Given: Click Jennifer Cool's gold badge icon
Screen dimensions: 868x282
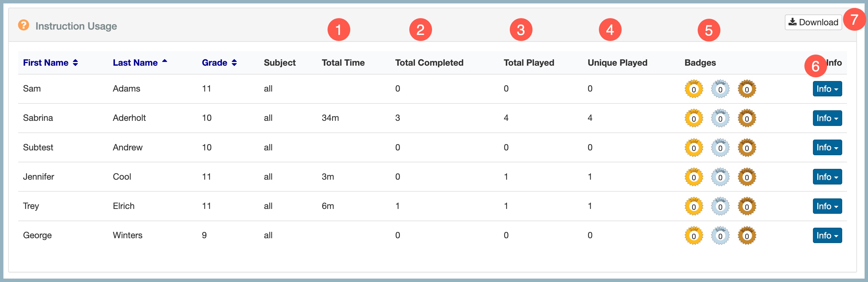Looking at the screenshot, I should [x=693, y=177].
